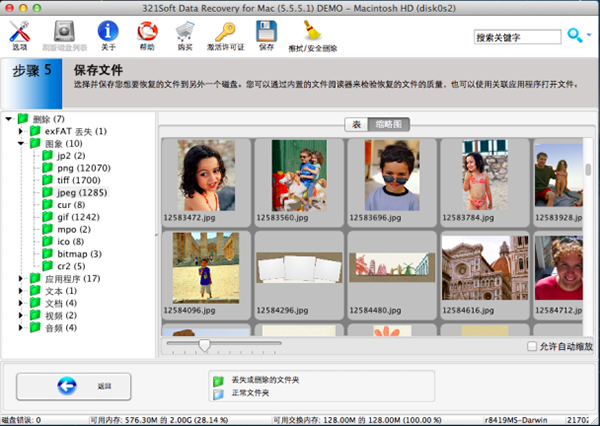
Task: Click the r8419MS-Darwin status entry
Action: pos(516,420)
